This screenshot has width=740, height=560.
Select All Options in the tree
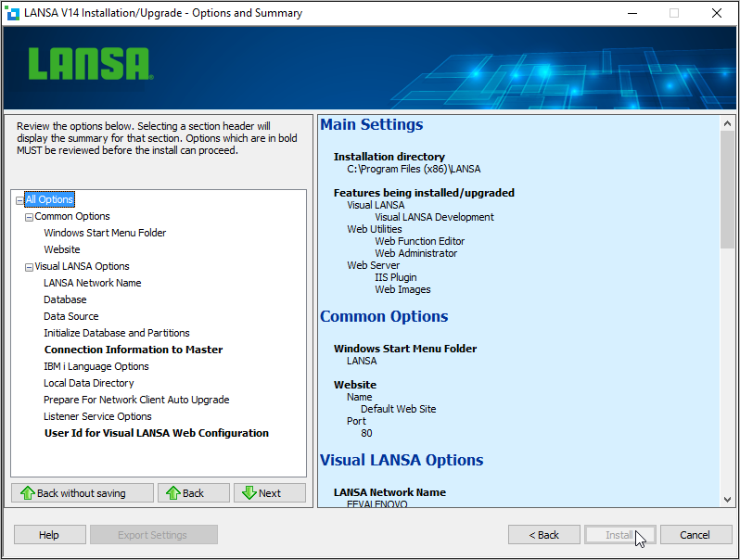point(49,199)
